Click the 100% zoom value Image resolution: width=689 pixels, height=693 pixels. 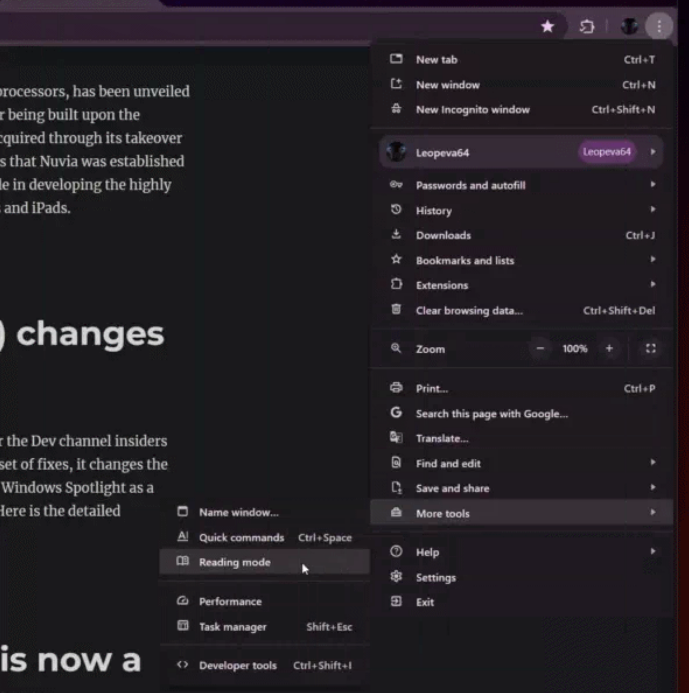coord(575,348)
